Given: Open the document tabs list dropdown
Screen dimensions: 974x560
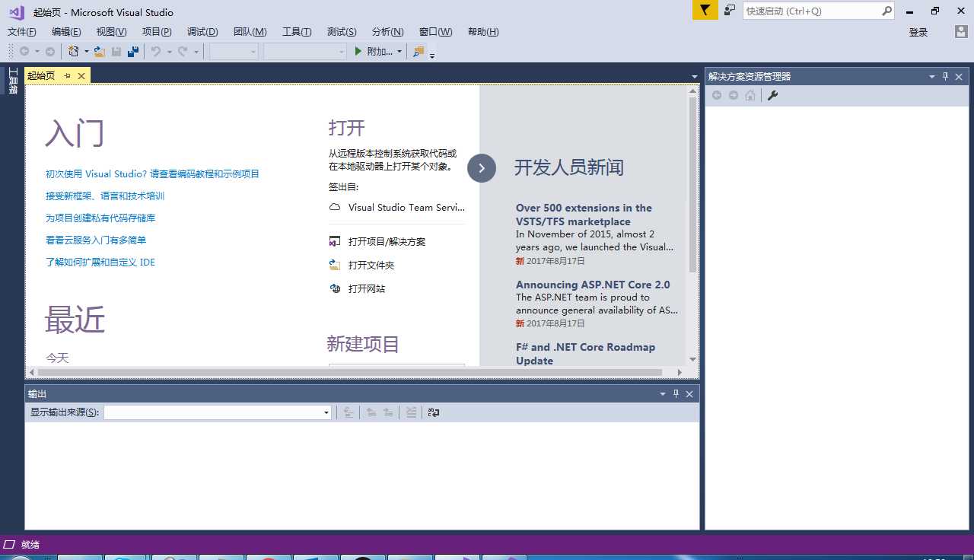Looking at the screenshot, I should [x=694, y=77].
